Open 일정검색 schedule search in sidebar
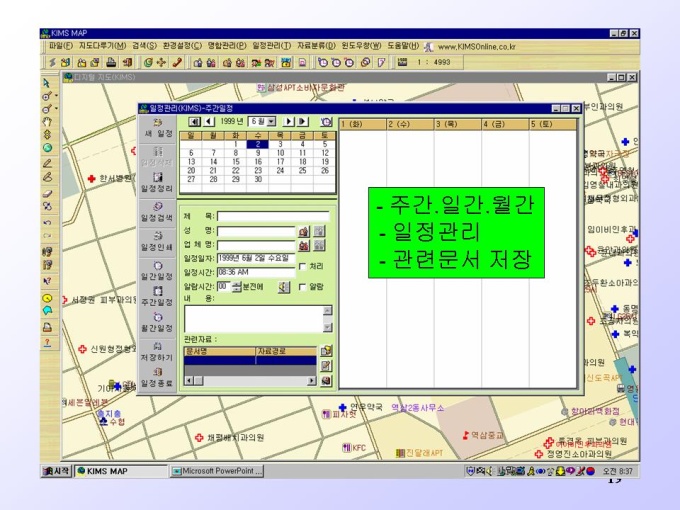This screenshot has height=510, width=680. click(x=157, y=207)
